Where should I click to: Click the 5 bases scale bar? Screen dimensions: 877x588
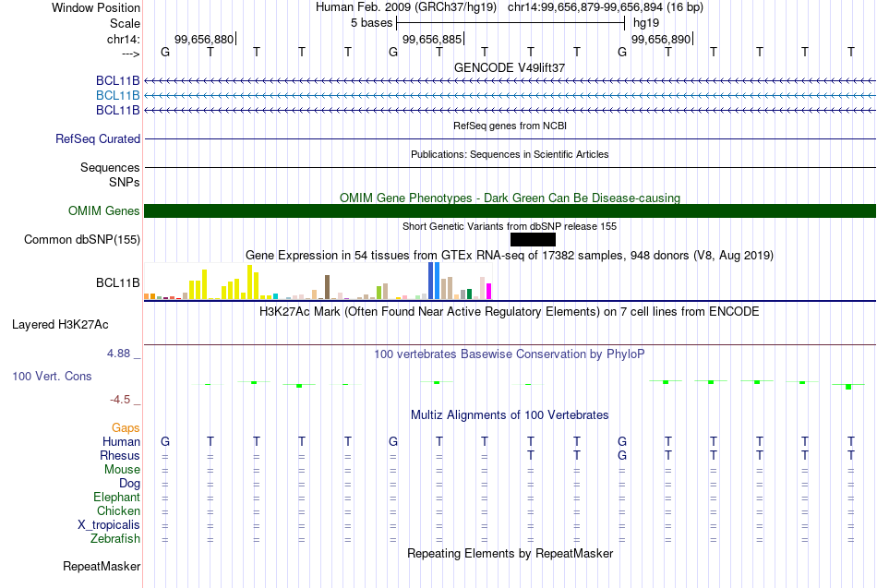click(511, 23)
